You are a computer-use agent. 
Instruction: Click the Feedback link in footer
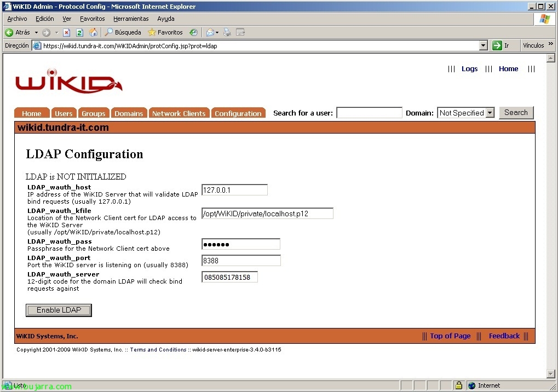click(504, 336)
